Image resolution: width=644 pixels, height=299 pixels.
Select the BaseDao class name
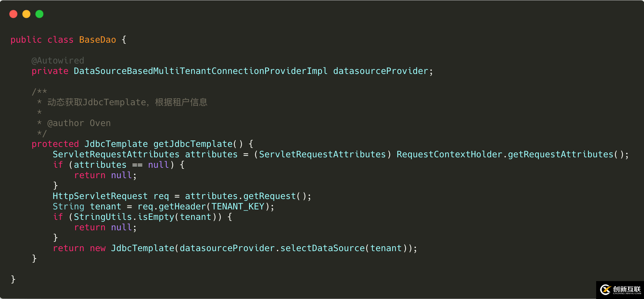tap(97, 40)
